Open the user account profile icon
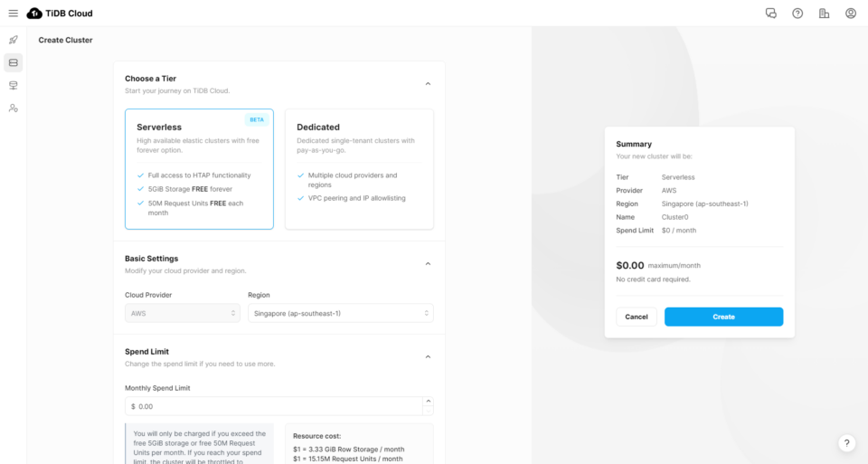The width and height of the screenshot is (868, 464). click(851, 14)
